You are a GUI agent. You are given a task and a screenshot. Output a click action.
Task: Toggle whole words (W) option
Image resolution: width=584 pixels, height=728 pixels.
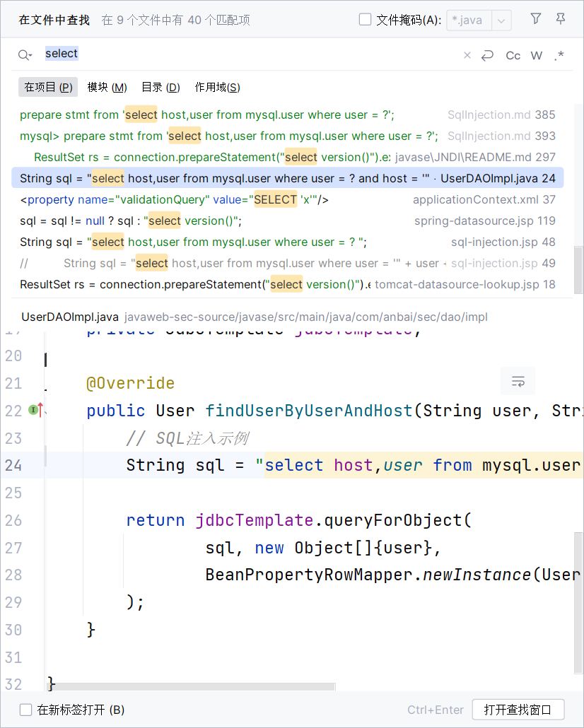coord(537,55)
